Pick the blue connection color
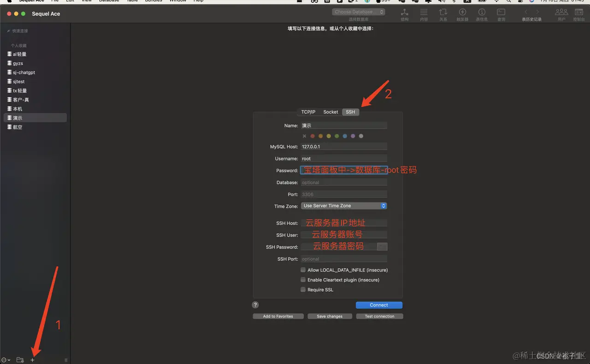This screenshot has height=364, width=590. tap(345, 136)
